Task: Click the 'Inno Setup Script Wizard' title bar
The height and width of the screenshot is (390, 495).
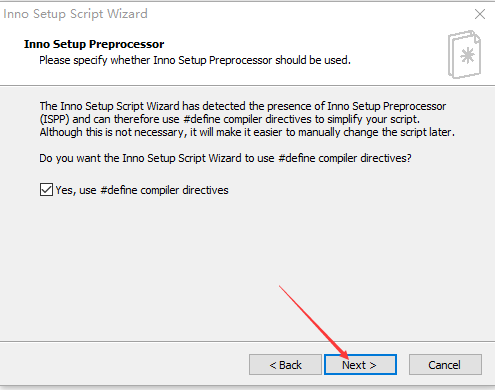Action: (75, 14)
